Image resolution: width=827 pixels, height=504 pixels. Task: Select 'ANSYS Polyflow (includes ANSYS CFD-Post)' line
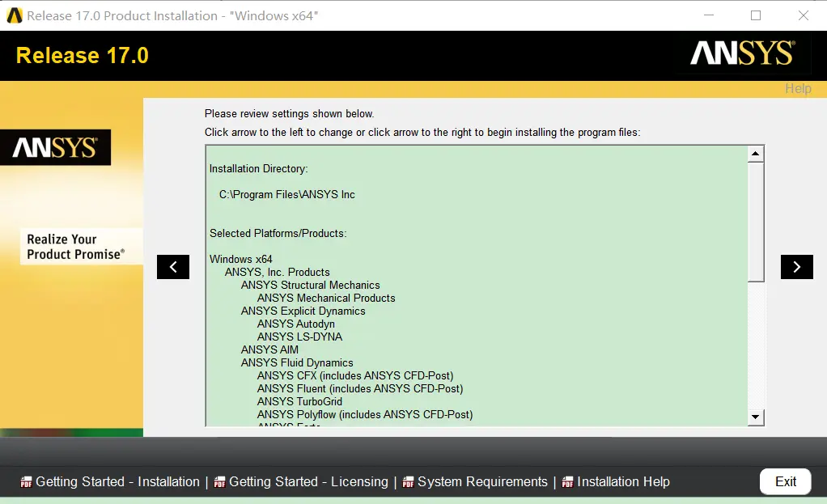point(365,414)
